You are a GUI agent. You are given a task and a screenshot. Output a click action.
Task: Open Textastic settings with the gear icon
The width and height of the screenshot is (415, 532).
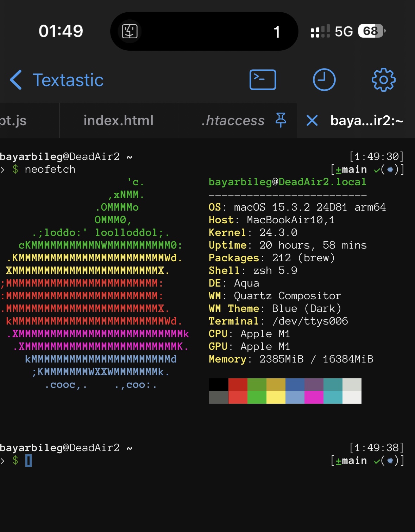383,80
